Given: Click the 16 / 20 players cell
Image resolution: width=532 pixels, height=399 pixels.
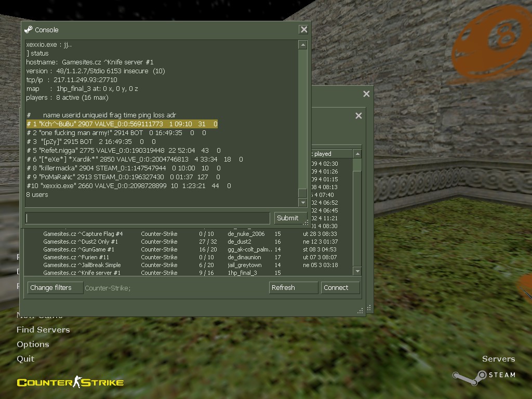Looking at the screenshot, I should coord(208,249).
